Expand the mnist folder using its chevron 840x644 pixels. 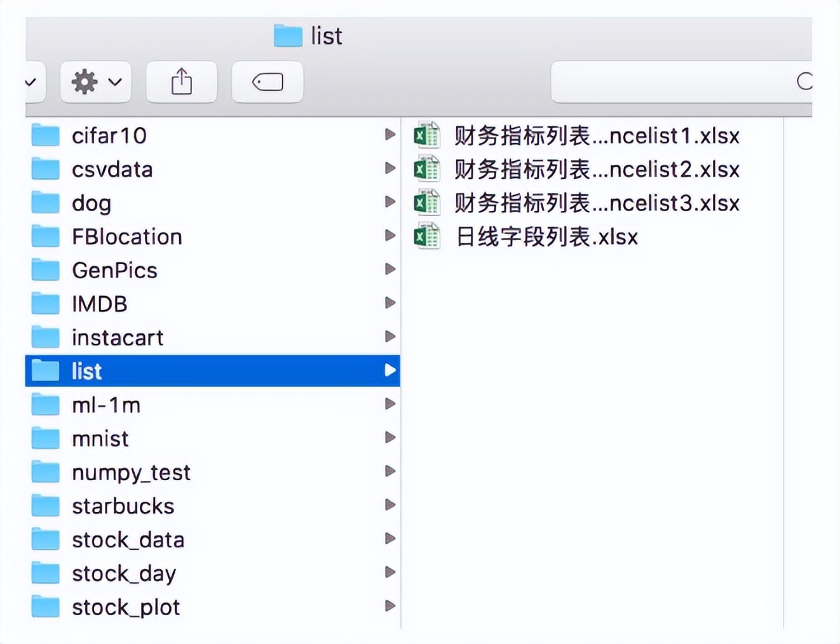pos(390,438)
